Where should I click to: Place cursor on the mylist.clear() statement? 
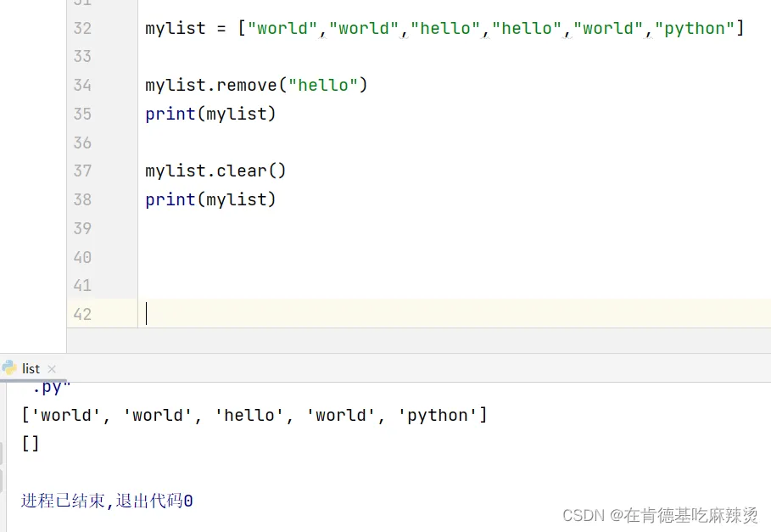pos(215,171)
